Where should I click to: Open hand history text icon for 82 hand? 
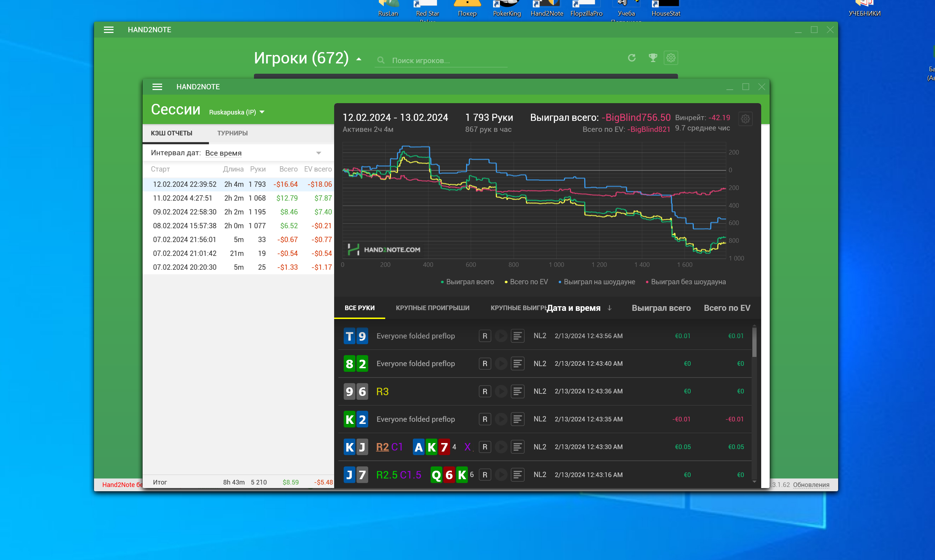518,363
